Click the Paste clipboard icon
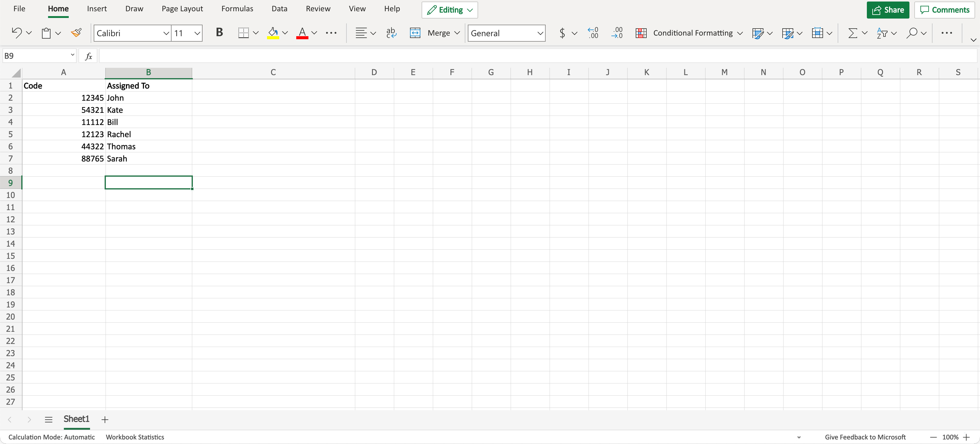The image size is (980, 444). tap(46, 33)
